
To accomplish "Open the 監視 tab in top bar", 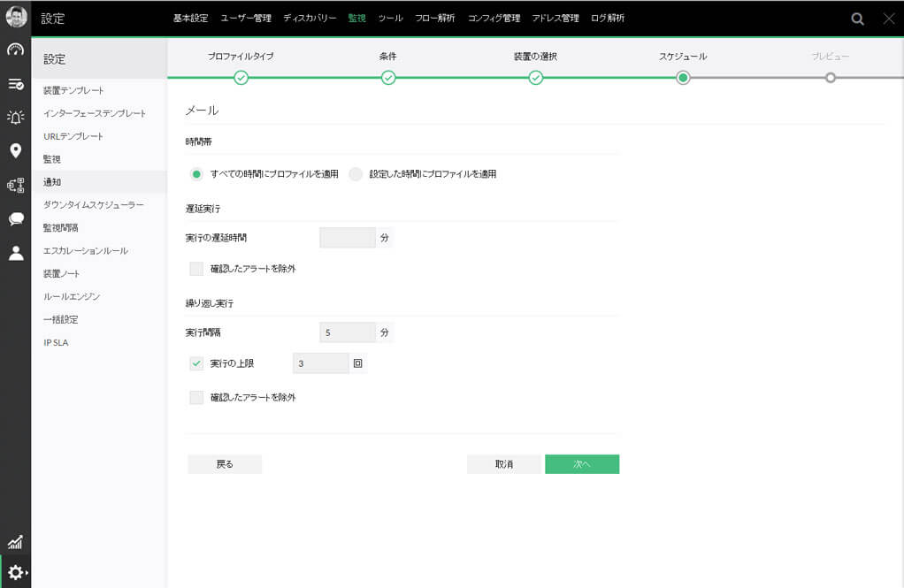I will pyautogui.click(x=356, y=19).
